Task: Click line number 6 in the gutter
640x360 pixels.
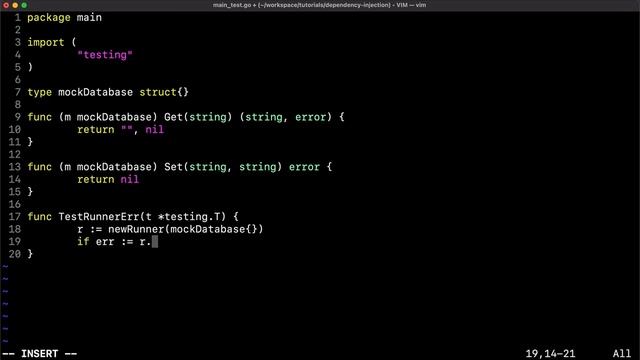Action: click(18, 80)
